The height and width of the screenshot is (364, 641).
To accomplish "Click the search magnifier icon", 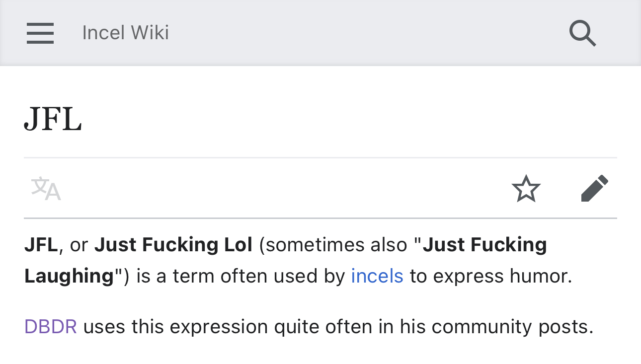I will (582, 33).
